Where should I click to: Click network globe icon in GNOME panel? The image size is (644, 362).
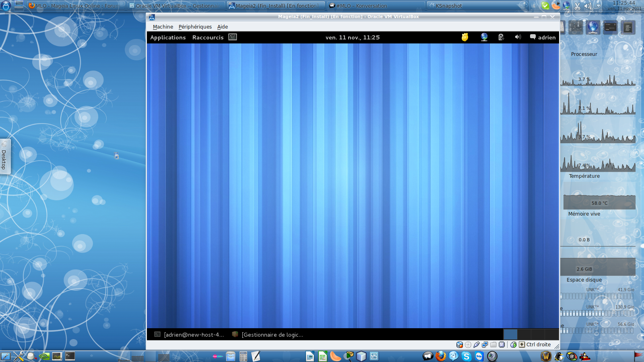(x=484, y=37)
